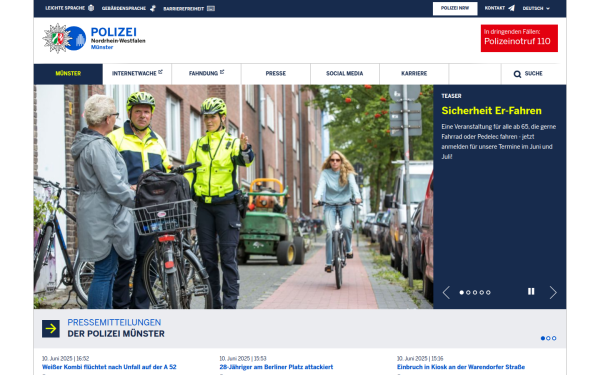The width and height of the screenshot is (600, 375).
Task: Open the Suche search label
Action: [533, 73]
